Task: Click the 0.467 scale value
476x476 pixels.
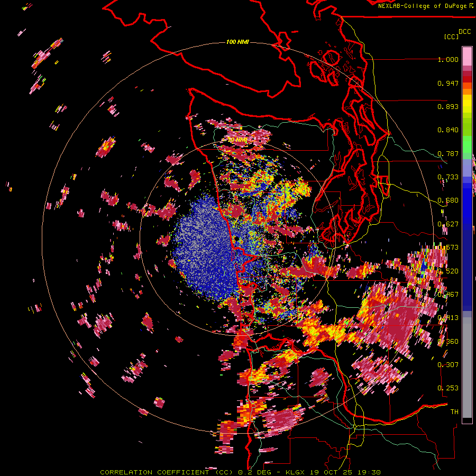Action: pyautogui.click(x=448, y=295)
